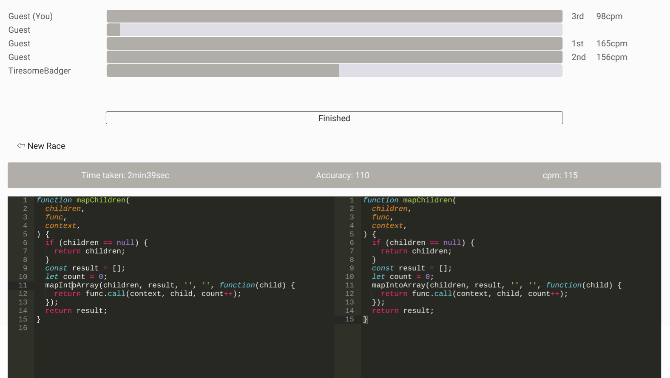The height and width of the screenshot is (378, 670).
Task: Click TiresomeBadger's progress bar
Action: [x=335, y=70]
